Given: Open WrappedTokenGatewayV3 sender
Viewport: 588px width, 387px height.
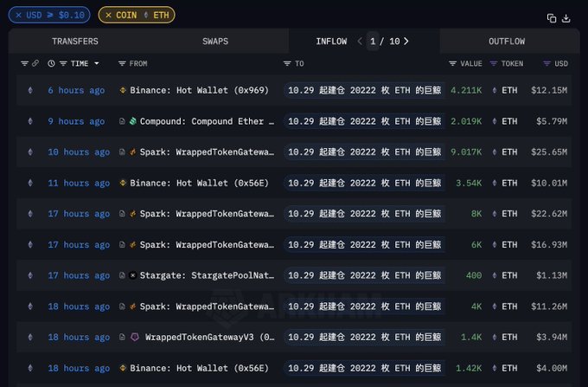Looking at the screenshot, I should (x=210, y=337).
